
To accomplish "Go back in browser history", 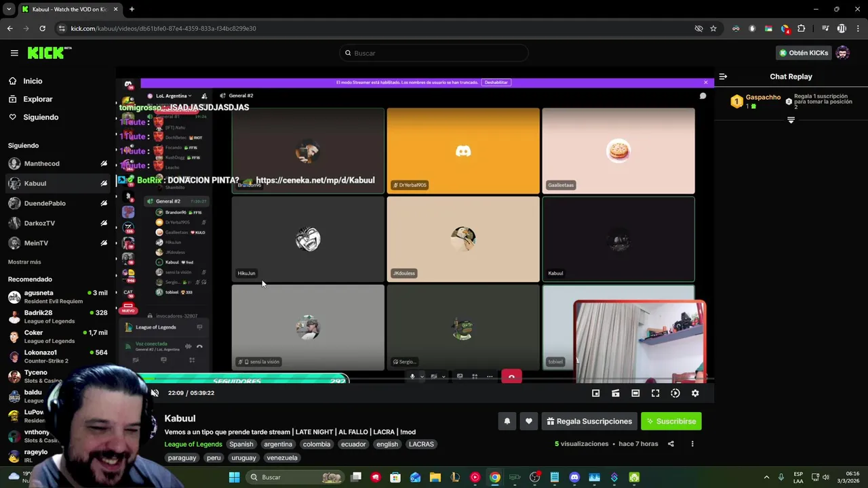I will click(10, 28).
